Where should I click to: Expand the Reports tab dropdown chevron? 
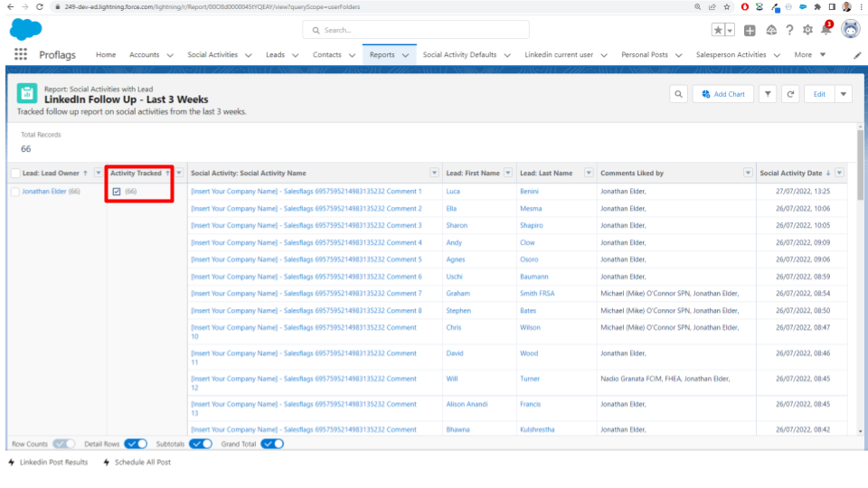click(405, 55)
